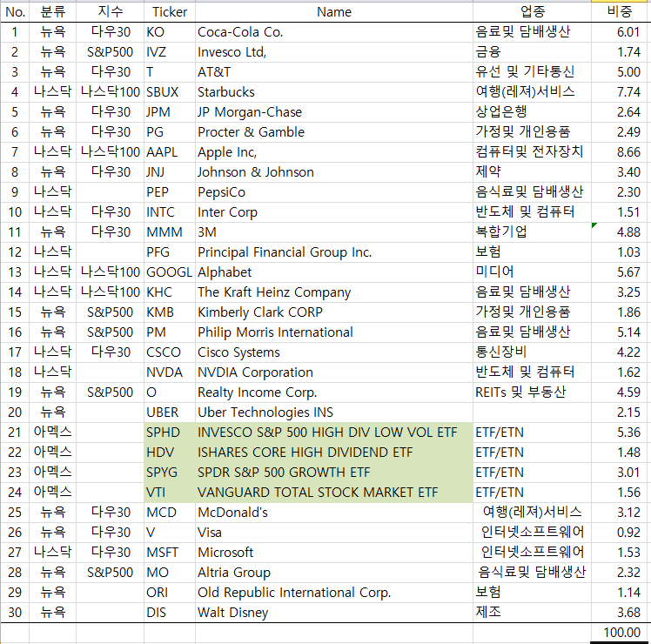651x644 pixels.
Task: Select the 미디어 sector cell
Action: [532, 272]
